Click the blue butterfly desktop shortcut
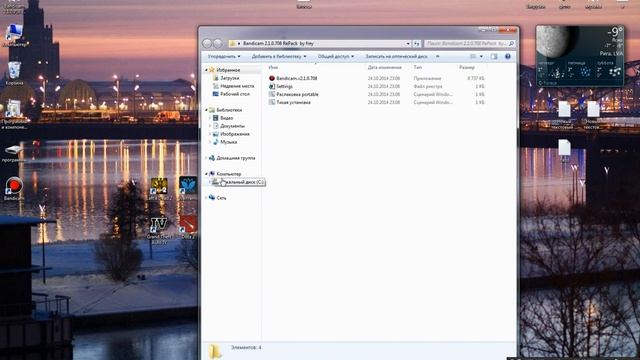Viewport: 640px width, 360px height. pos(188,188)
